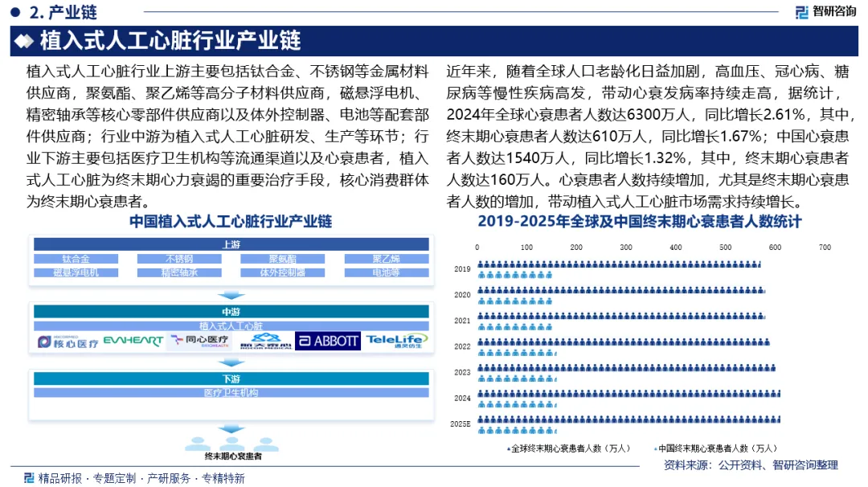Click the 2019 China patients pictogram bar
Image resolution: width=868 pixels, height=487 pixels.
pos(515,275)
